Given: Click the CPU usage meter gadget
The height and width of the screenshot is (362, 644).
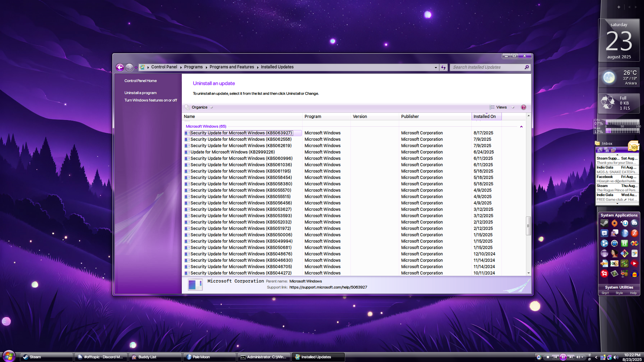Looking at the screenshot, I should pos(617,123).
